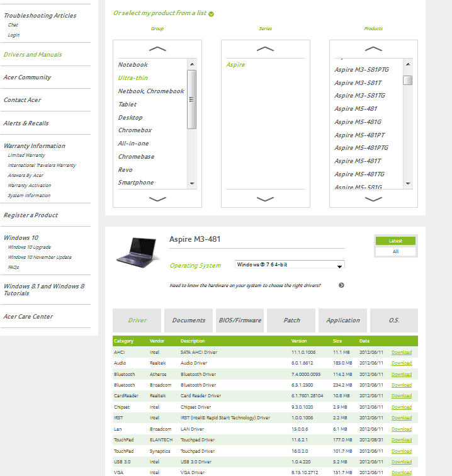Open Alerts & Recalls page
Viewport: 452px width, 476px height.
pyautogui.click(x=26, y=123)
